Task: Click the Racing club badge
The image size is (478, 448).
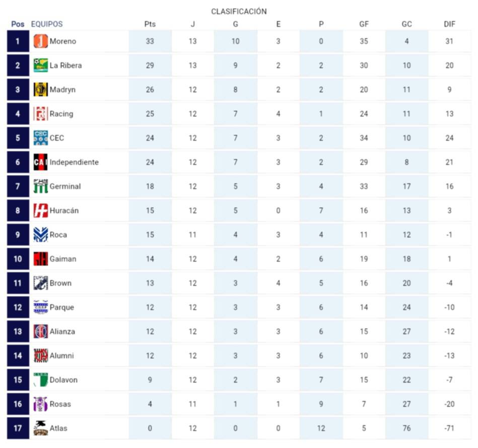Action: tap(41, 114)
